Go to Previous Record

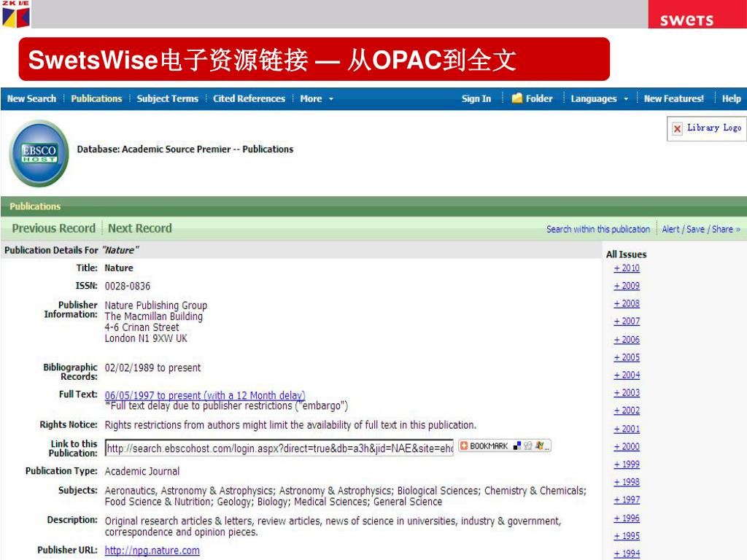click(x=54, y=228)
